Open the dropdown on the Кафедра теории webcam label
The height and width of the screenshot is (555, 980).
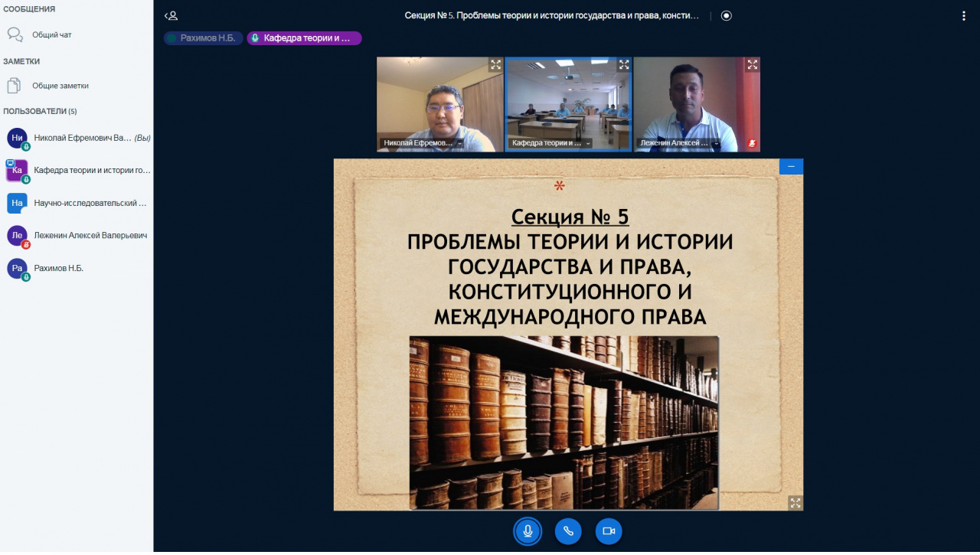[588, 143]
